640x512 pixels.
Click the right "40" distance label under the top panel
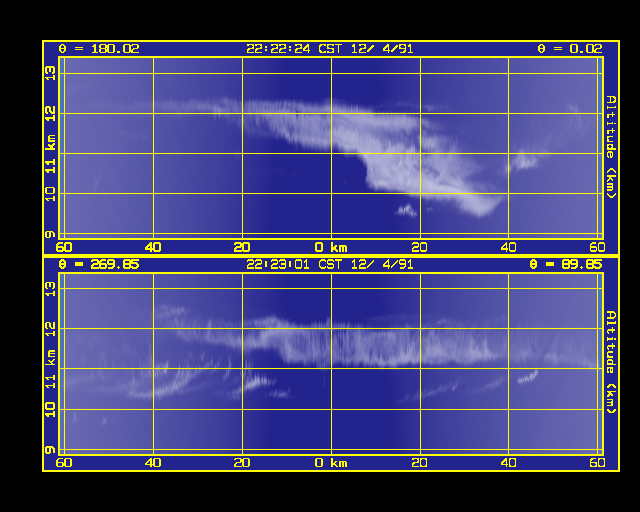(x=509, y=247)
